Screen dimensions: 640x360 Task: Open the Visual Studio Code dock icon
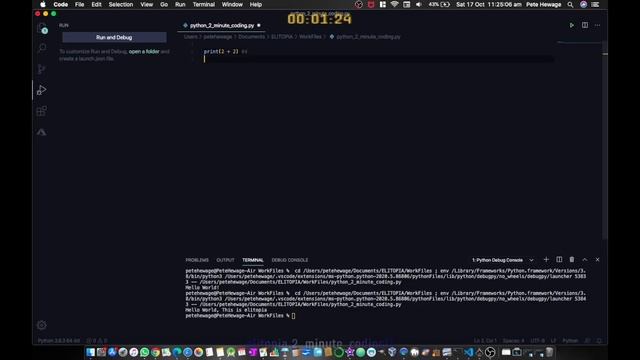tap(468, 352)
